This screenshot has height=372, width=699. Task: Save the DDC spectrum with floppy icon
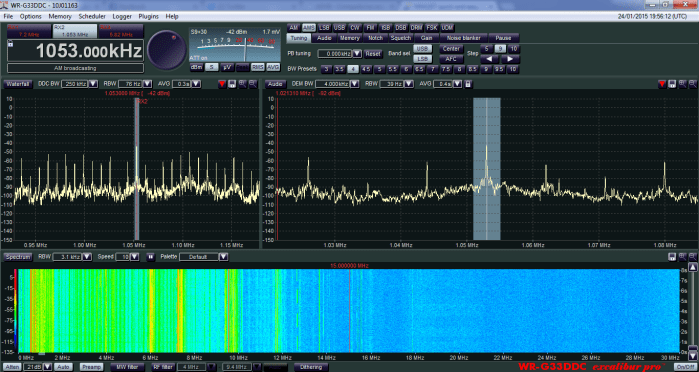[x=232, y=84]
